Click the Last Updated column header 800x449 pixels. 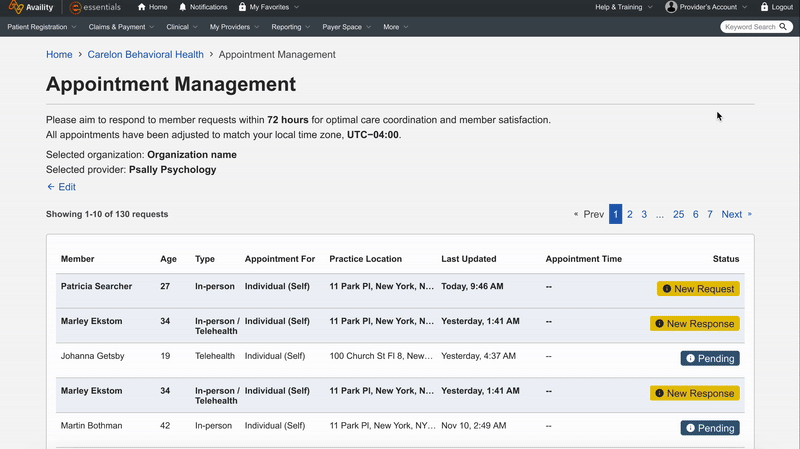click(468, 259)
